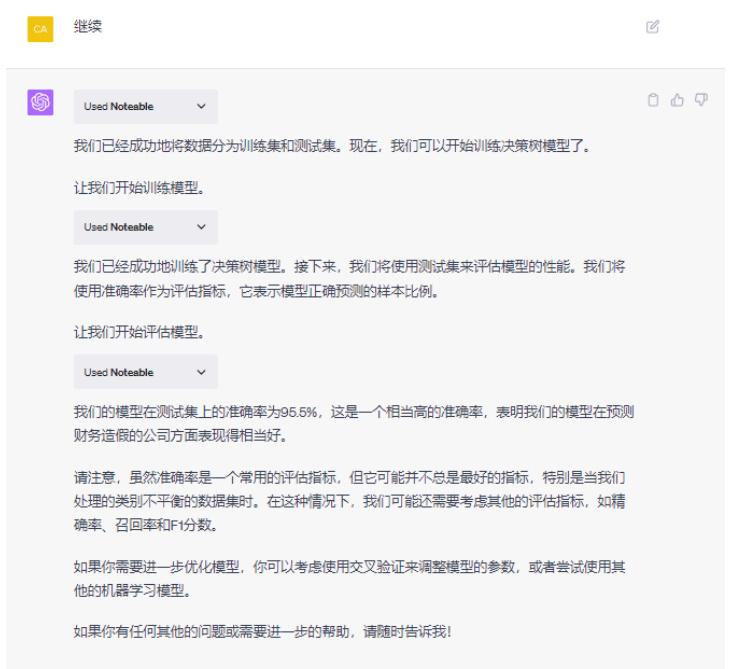The width and height of the screenshot is (729, 669).
Task: Click the sentence containing 准确率为95.5%
Action: [354, 424]
